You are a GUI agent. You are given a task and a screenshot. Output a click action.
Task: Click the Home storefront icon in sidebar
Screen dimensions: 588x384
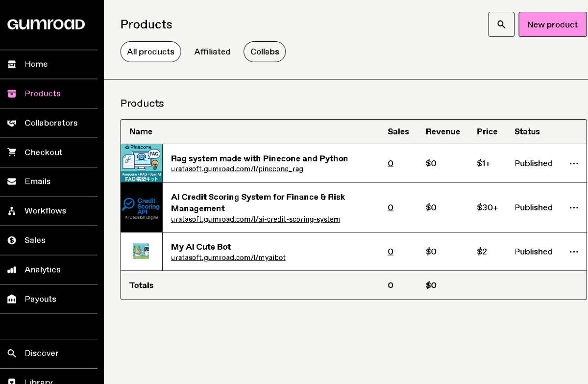tap(12, 64)
